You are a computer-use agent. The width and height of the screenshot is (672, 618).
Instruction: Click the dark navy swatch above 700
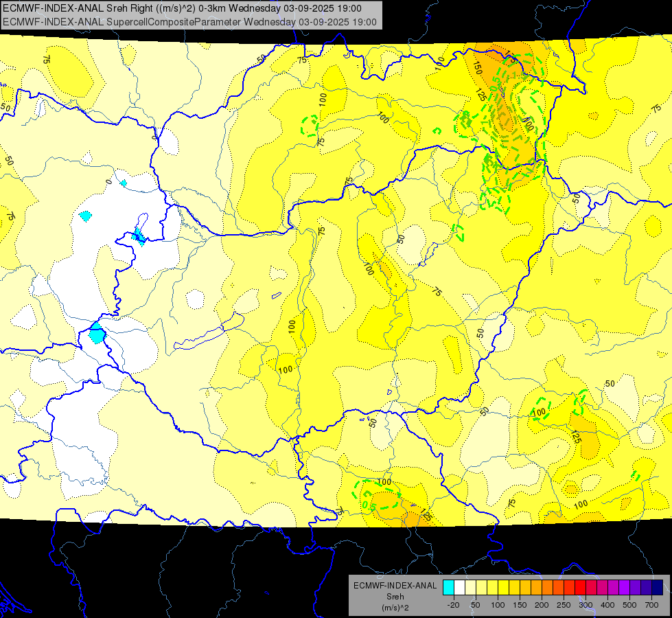tap(658, 588)
